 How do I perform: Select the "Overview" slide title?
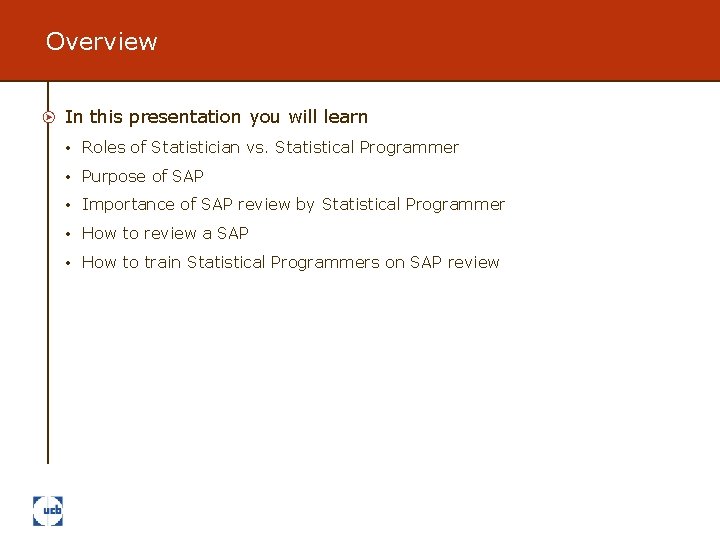coord(102,42)
